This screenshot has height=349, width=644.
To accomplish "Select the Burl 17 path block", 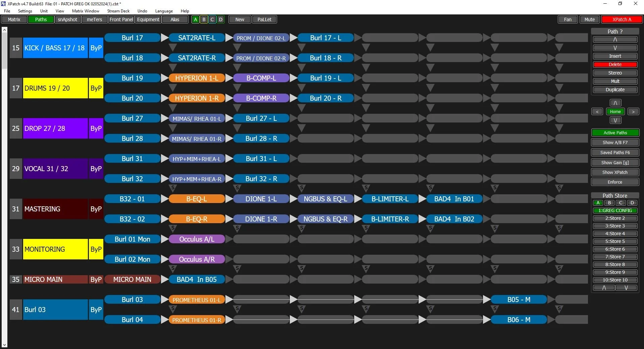I will point(132,38).
